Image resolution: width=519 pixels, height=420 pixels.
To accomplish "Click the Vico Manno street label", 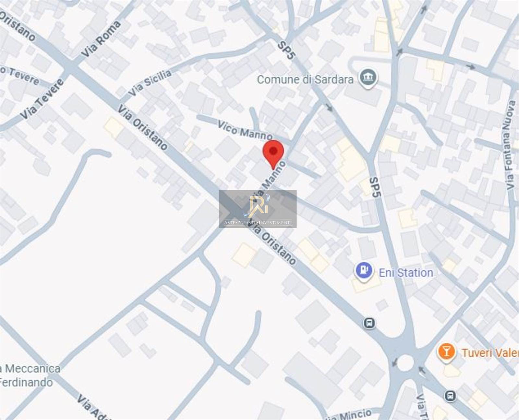I will [245, 130].
